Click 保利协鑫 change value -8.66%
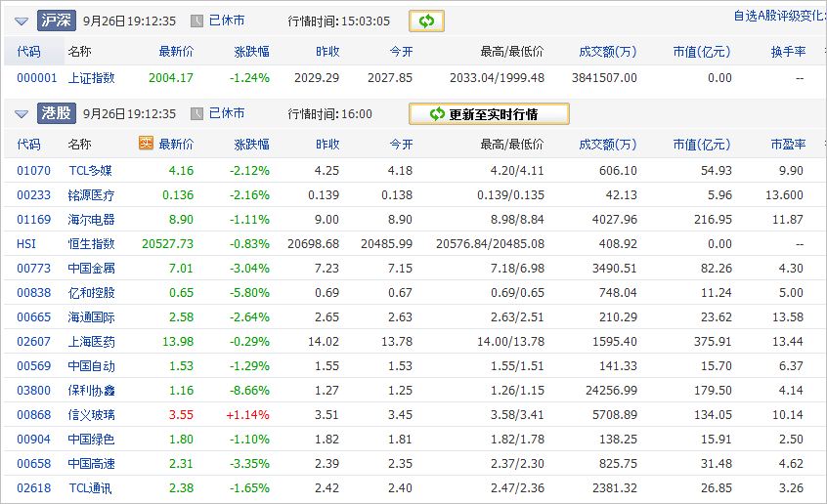 tap(249, 391)
